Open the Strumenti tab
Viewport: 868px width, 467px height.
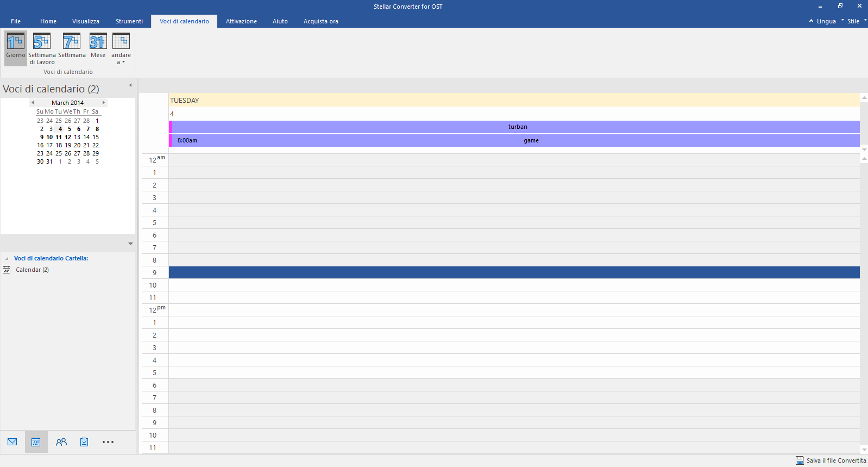(x=129, y=21)
